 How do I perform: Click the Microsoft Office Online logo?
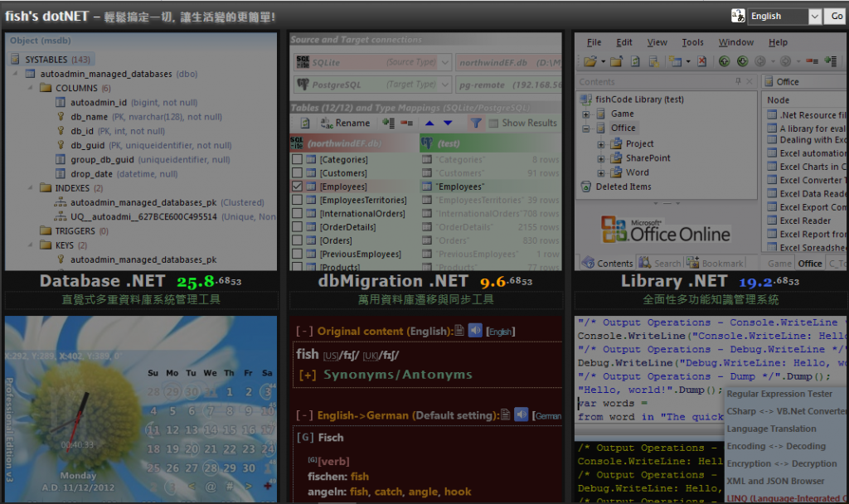[x=666, y=230]
